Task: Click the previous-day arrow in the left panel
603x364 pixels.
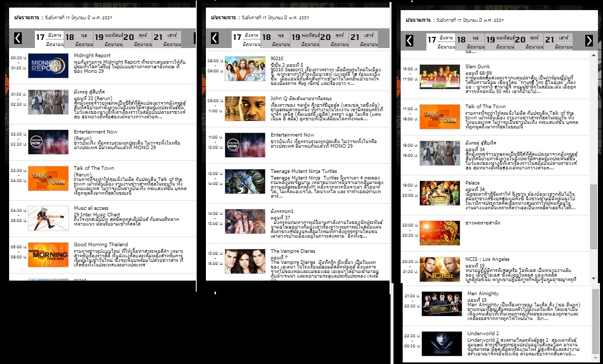Action: 18,38
